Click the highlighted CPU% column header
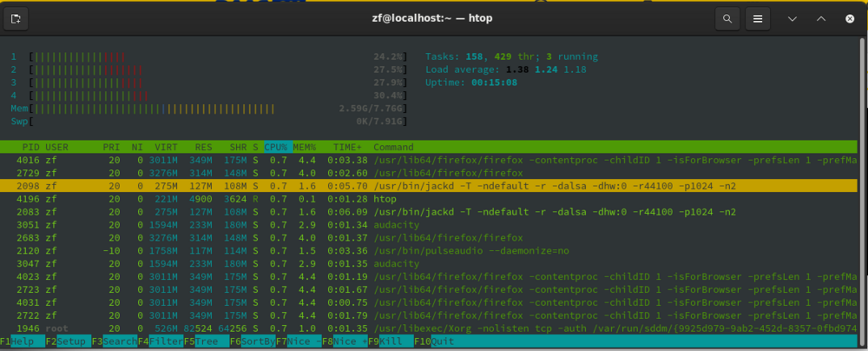The width and height of the screenshot is (868, 351). point(278,147)
